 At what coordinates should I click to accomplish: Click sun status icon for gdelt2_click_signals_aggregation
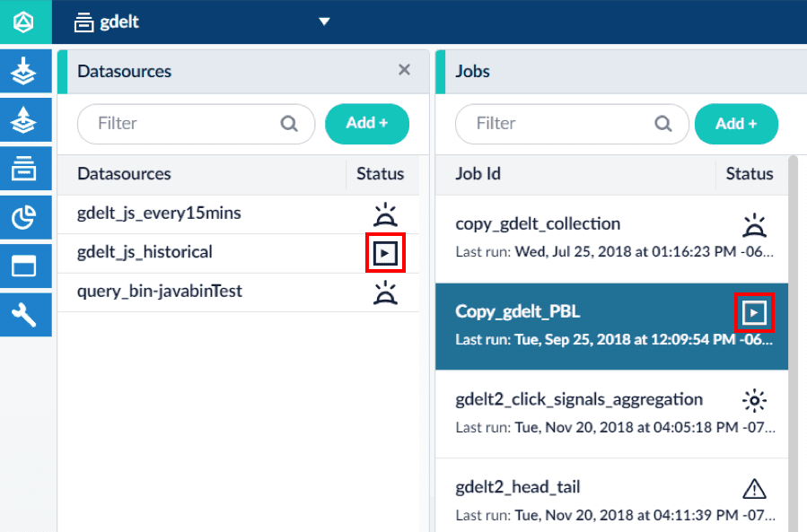[x=755, y=400]
